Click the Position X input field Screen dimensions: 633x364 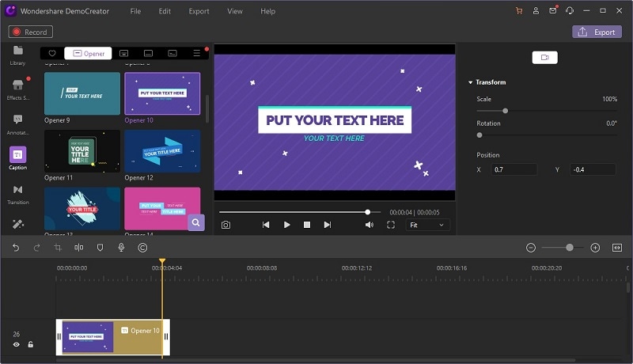(514, 169)
